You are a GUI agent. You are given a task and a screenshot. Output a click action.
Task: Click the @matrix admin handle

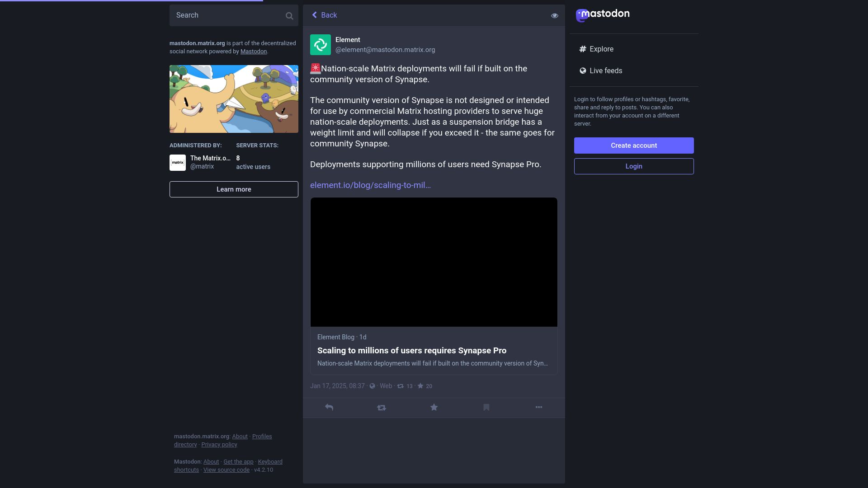point(202,167)
